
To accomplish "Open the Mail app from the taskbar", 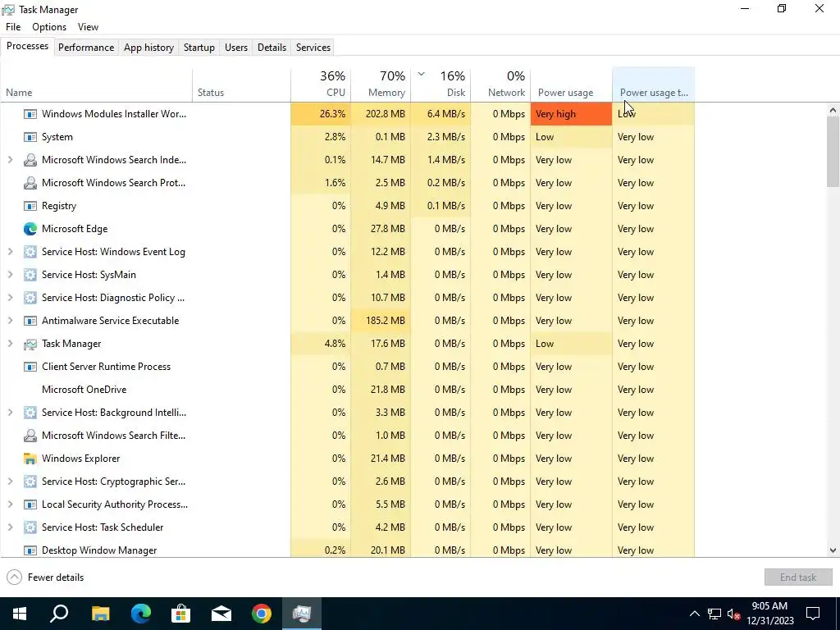I will (x=221, y=614).
